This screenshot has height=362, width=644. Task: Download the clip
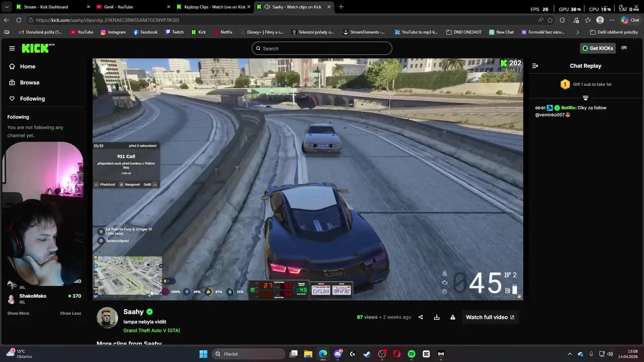pyautogui.click(x=437, y=317)
